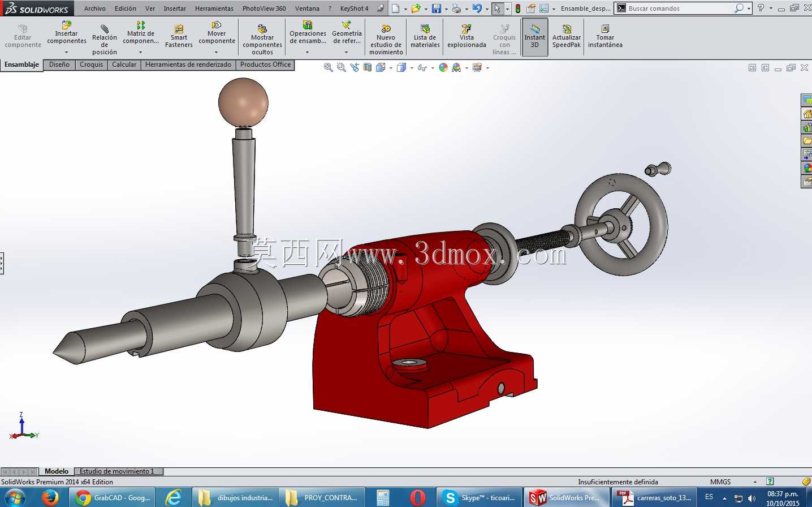The image size is (812, 507).
Task: Open the Options settings icon
Action: point(543,8)
